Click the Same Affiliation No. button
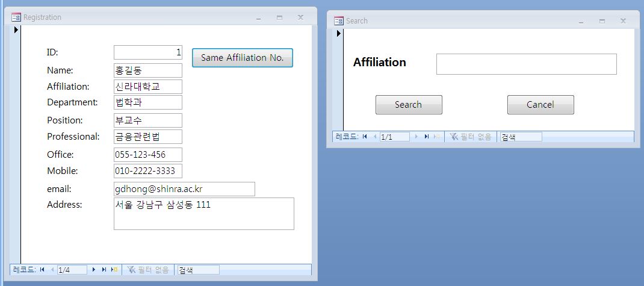 coord(243,58)
